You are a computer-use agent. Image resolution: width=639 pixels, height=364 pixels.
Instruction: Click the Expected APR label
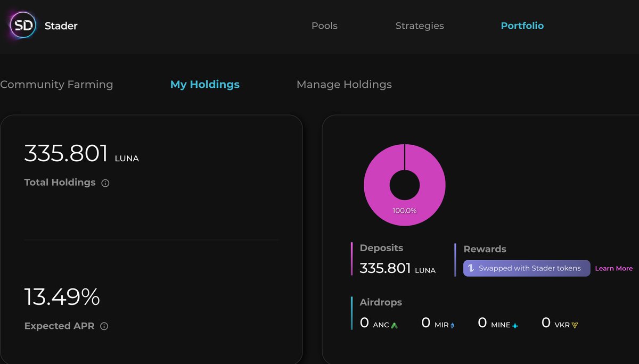tap(60, 326)
